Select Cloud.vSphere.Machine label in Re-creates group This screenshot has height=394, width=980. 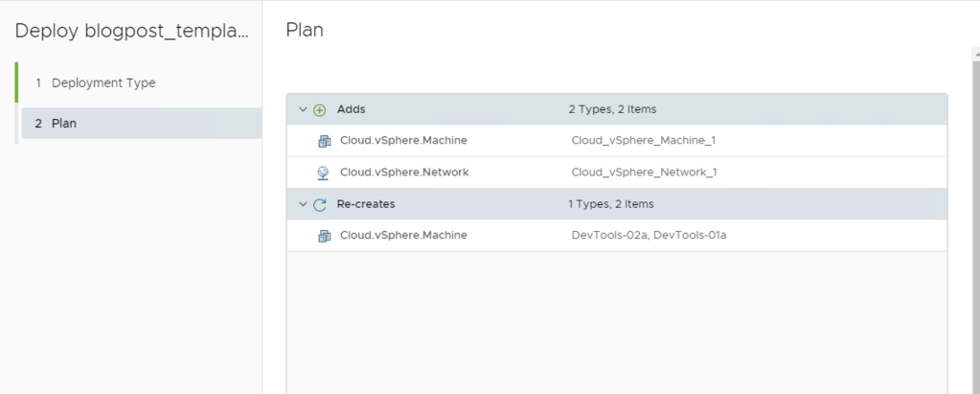403,236
